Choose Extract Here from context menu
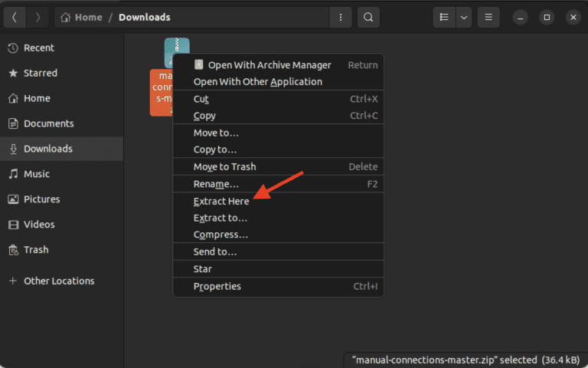 click(221, 201)
